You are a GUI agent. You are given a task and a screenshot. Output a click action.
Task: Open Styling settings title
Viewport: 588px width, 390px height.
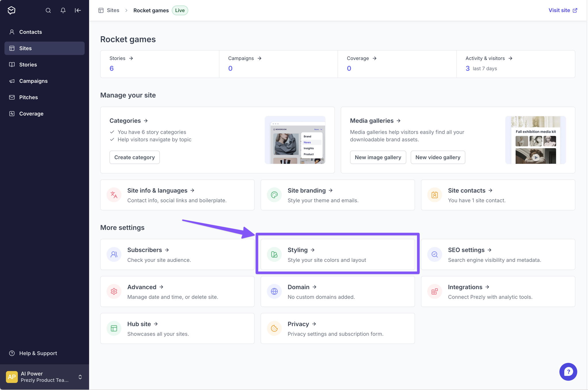coord(301,250)
